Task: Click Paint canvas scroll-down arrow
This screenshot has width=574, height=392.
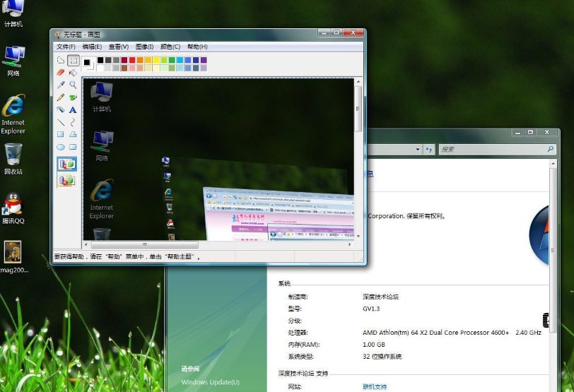Action: [x=358, y=236]
